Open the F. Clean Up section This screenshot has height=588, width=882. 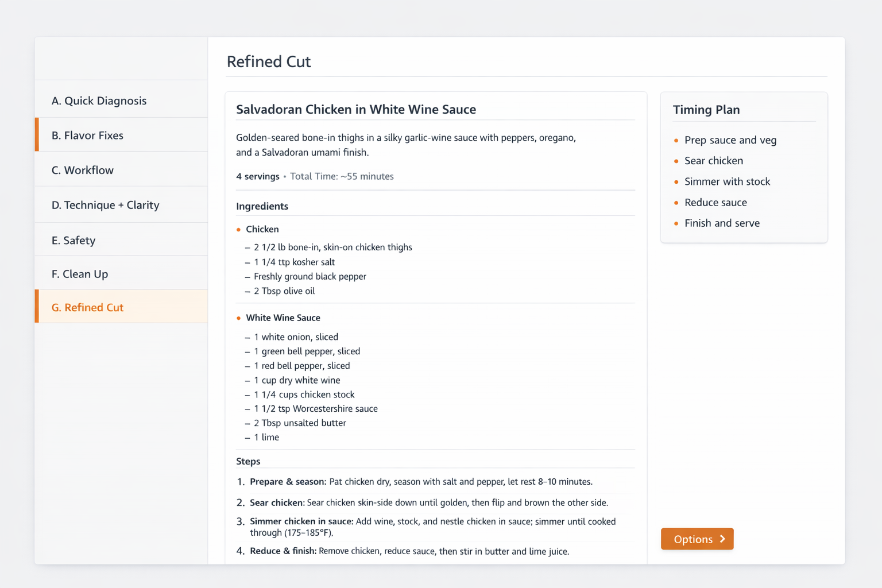click(x=80, y=274)
